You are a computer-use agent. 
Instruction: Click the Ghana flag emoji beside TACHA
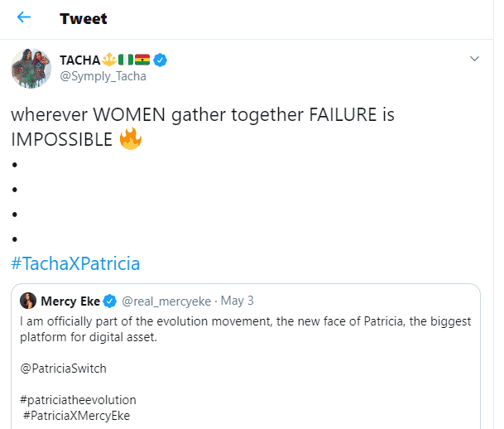click(142, 60)
